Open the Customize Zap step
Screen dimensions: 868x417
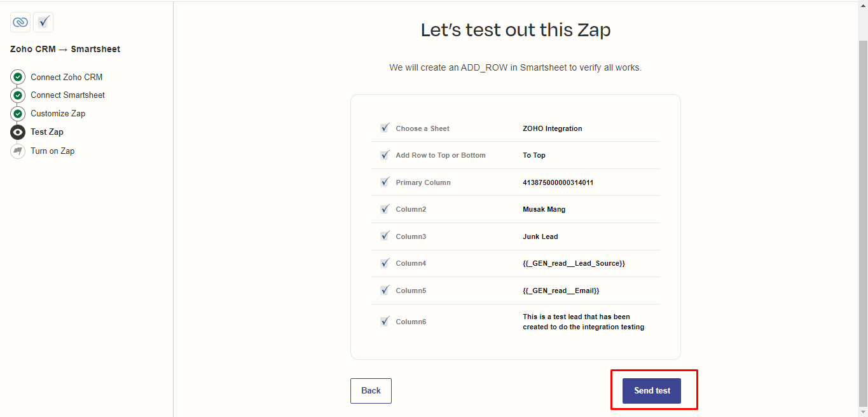58,113
